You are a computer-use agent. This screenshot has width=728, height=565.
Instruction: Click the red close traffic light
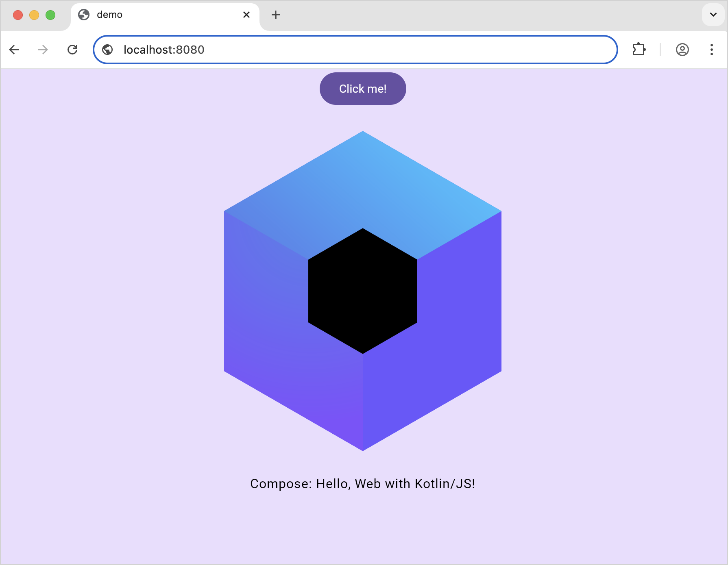pos(18,15)
